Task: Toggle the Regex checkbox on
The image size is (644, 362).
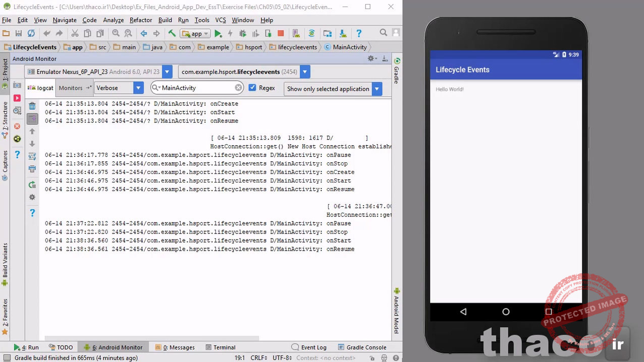Action: tap(251, 88)
